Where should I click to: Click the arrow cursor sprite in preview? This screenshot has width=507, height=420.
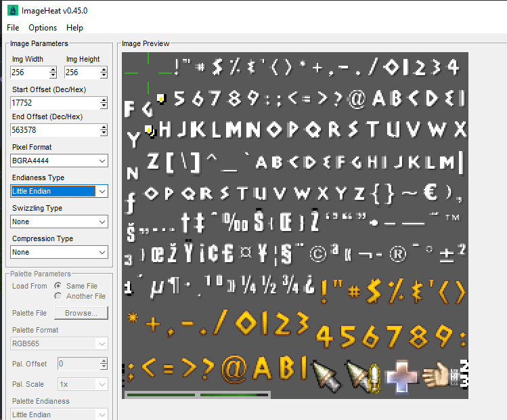326,375
